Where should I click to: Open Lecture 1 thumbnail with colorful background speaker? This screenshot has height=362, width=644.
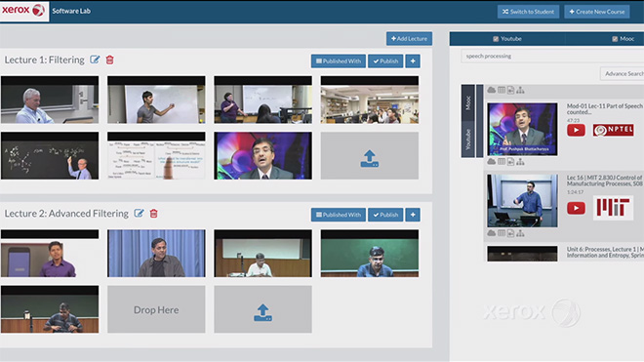pos(262,156)
